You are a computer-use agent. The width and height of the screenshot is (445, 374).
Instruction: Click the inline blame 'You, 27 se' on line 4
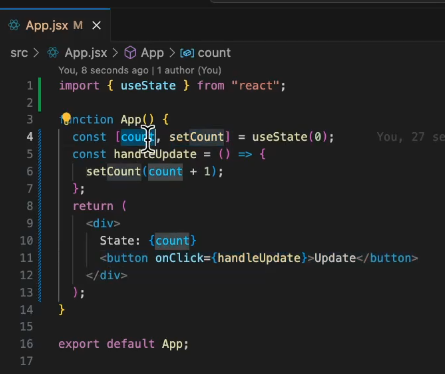411,137
